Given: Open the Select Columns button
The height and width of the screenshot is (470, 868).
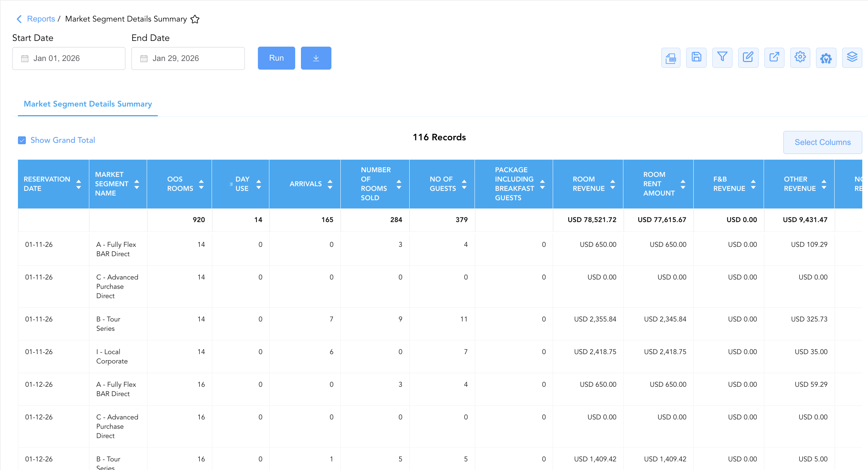Looking at the screenshot, I should (x=822, y=142).
